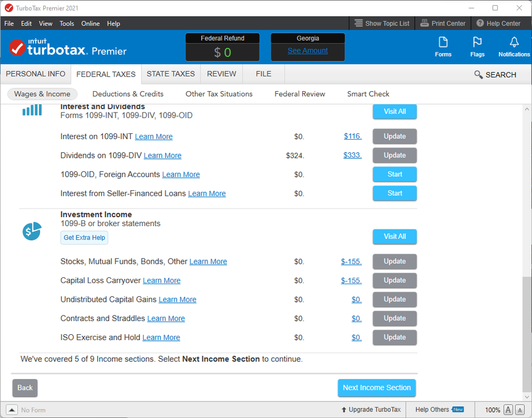
Task: Open the Print Center
Action: click(443, 23)
